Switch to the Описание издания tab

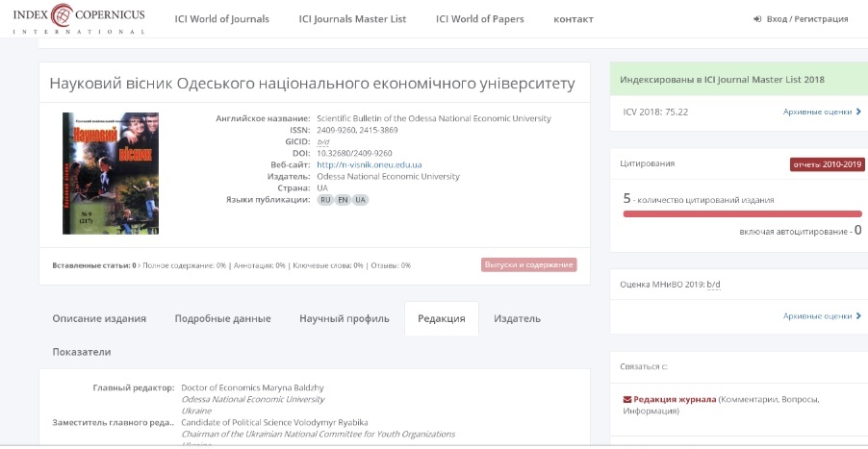click(99, 318)
